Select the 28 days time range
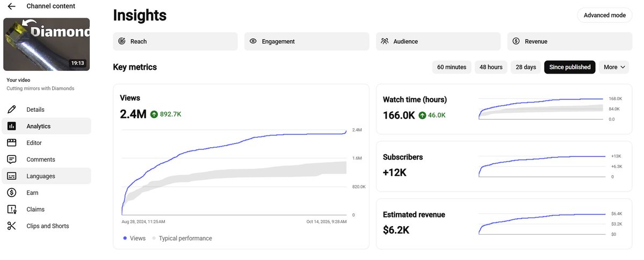The width and height of the screenshot is (644, 260). [x=526, y=67]
